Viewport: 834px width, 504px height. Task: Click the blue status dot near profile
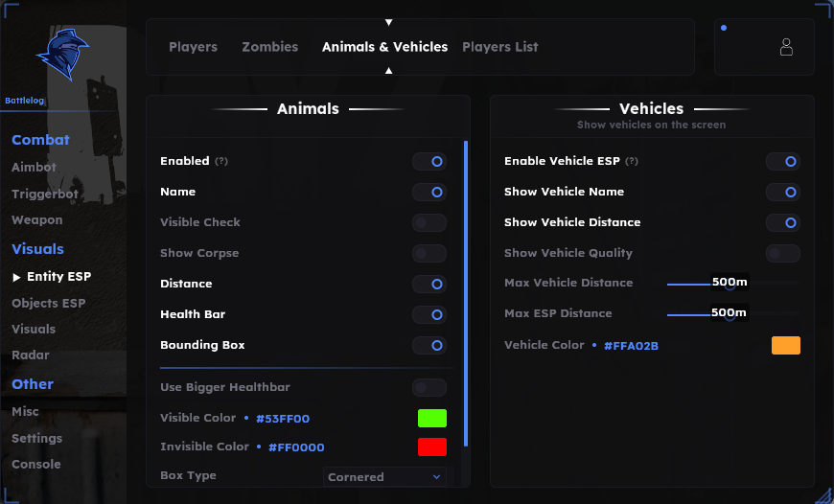point(724,28)
